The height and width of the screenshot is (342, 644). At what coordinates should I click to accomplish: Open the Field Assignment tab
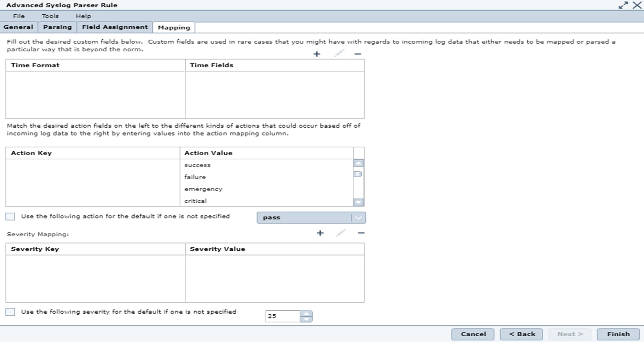115,27
